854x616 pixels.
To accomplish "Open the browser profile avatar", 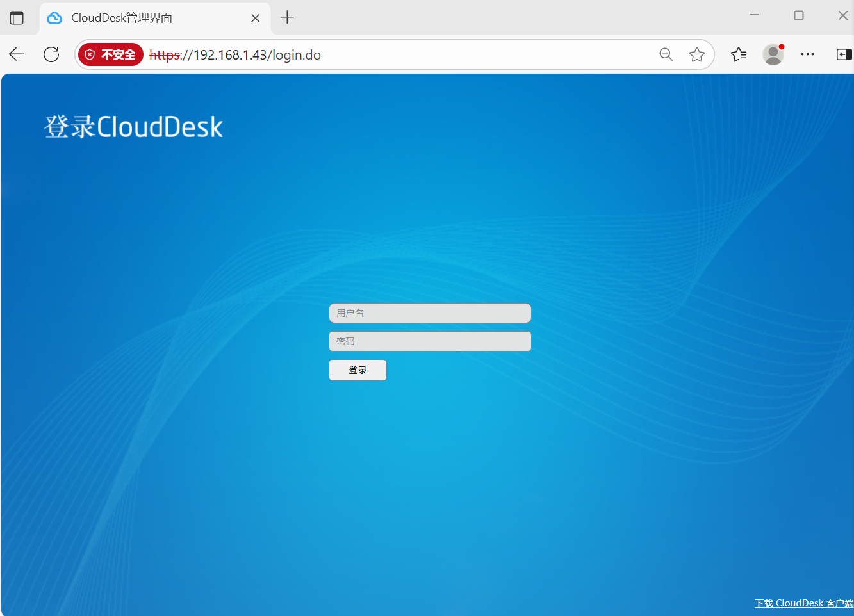I will coord(773,54).
